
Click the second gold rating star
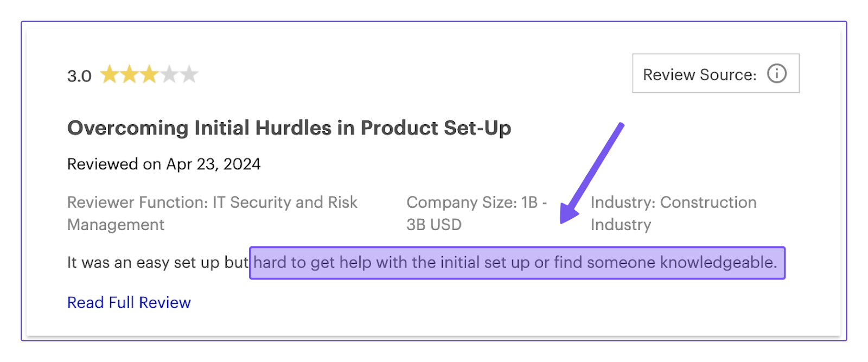(130, 74)
